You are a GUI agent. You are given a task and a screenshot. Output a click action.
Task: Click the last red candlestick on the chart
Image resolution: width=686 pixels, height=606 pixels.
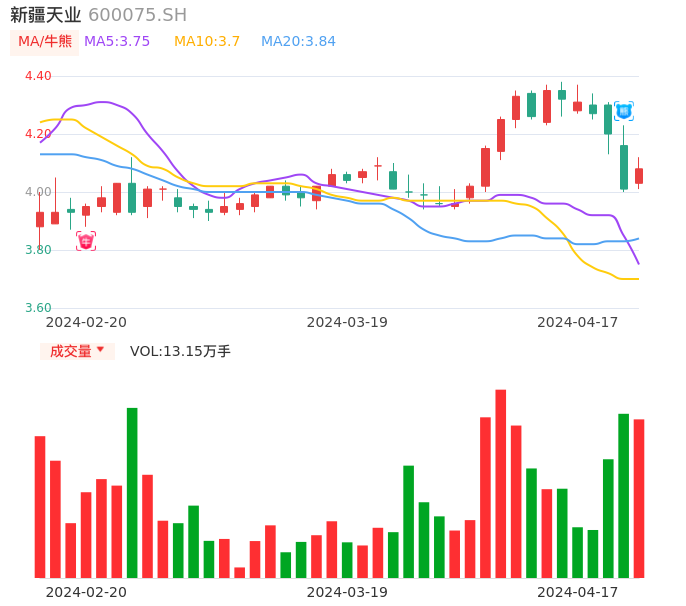(x=639, y=176)
